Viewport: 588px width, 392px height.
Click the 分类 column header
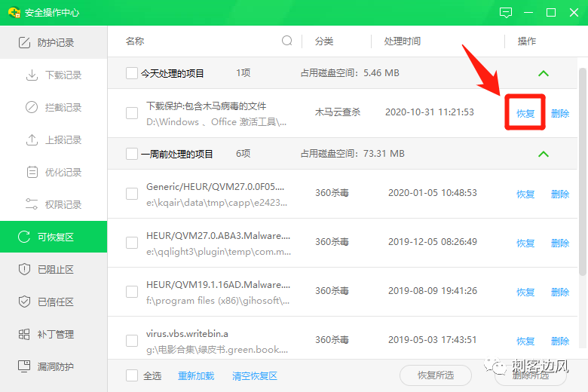coord(324,41)
